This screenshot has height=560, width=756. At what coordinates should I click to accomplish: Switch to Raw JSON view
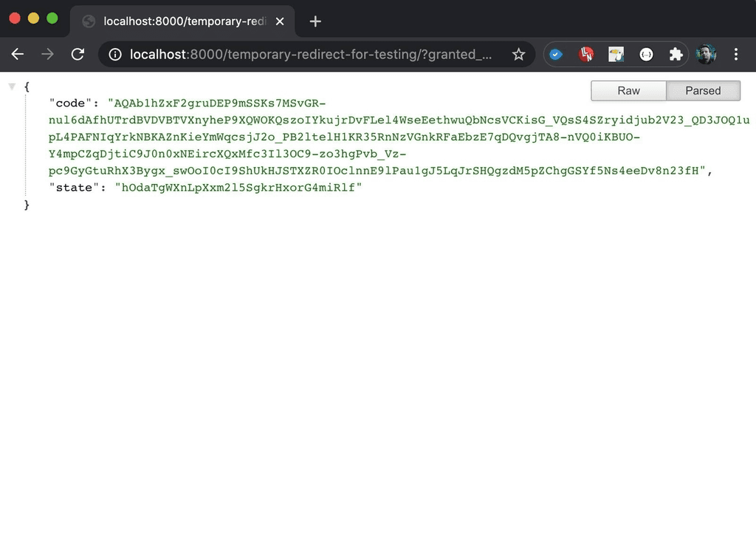tap(628, 90)
